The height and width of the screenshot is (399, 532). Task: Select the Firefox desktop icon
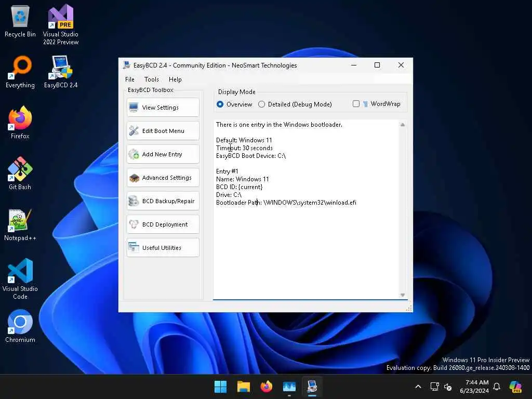pyautogui.click(x=20, y=123)
